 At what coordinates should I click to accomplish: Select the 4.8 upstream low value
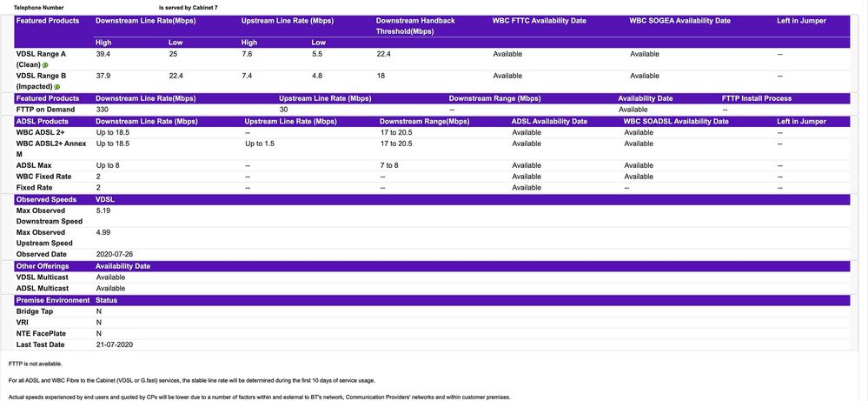[317, 76]
